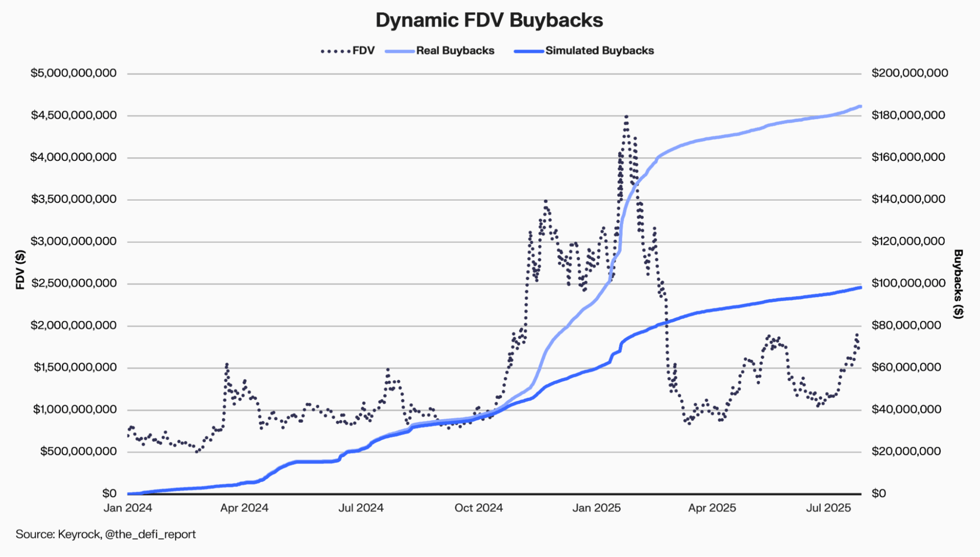Select the FDV peak near January 2025
980x557 pixels.
pos(627,116)
